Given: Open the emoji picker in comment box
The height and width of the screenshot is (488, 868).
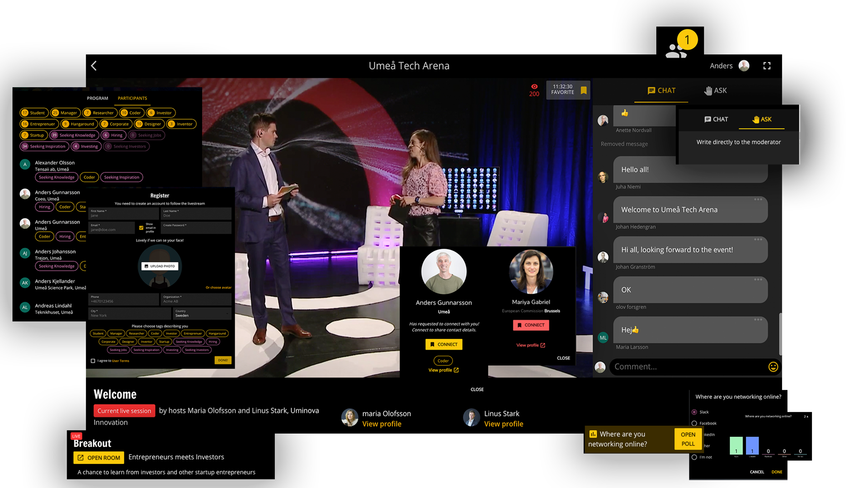Looking at the screenshot, I should tap(773, 367).
